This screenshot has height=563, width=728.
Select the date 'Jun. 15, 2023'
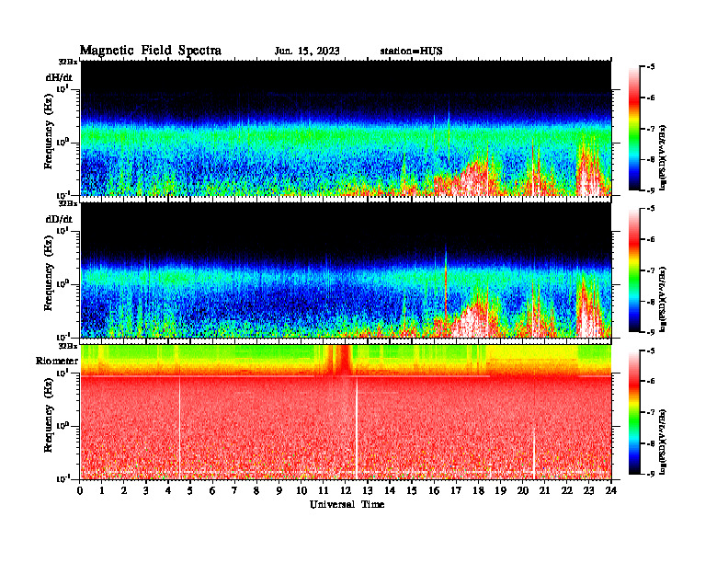(x=307, y=51)
